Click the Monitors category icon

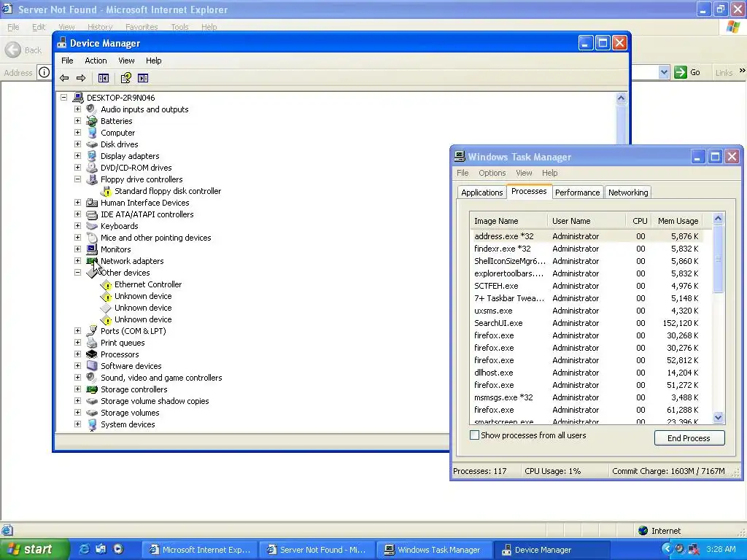92,249
